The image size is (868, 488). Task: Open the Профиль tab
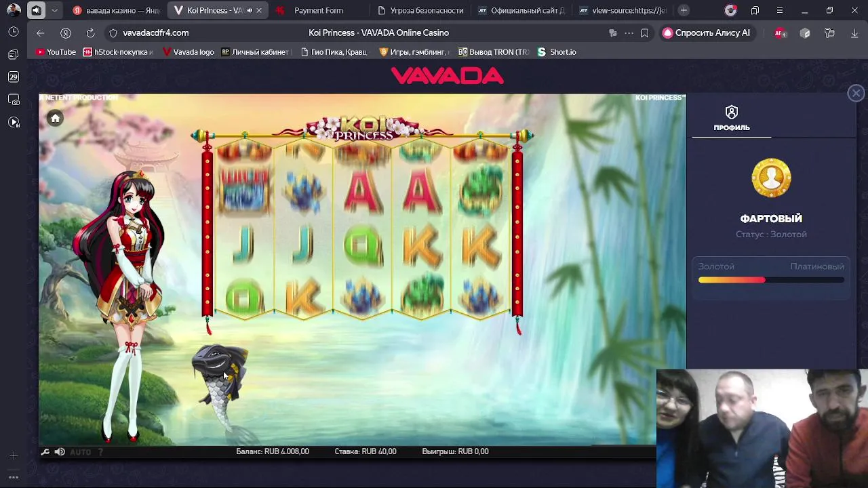[x=731, y=119]
